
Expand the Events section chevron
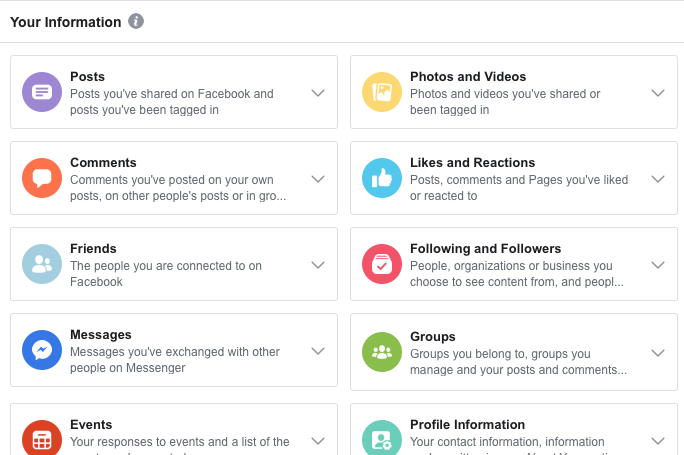click(318, 441)
